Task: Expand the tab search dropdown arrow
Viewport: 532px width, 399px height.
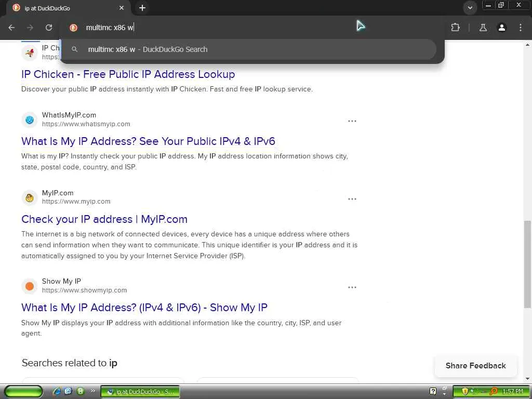Action: click(x=470, y=8)
